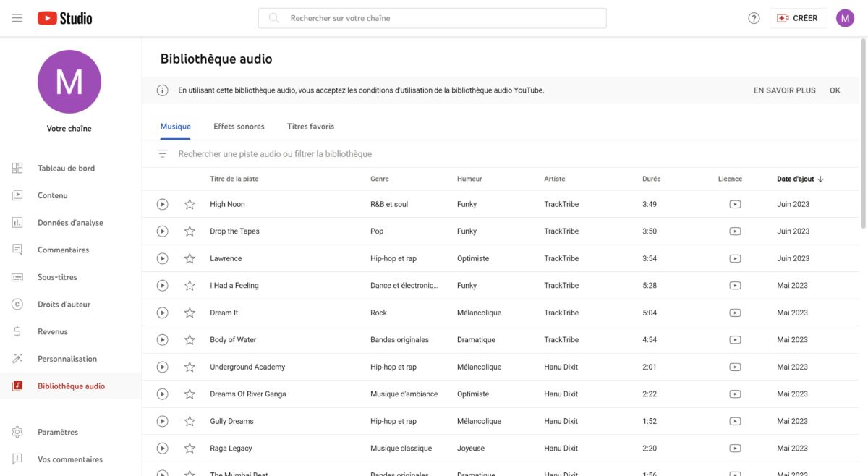
Task: Switch to the Titres favoris tab
Action: (x=310, y=127)
